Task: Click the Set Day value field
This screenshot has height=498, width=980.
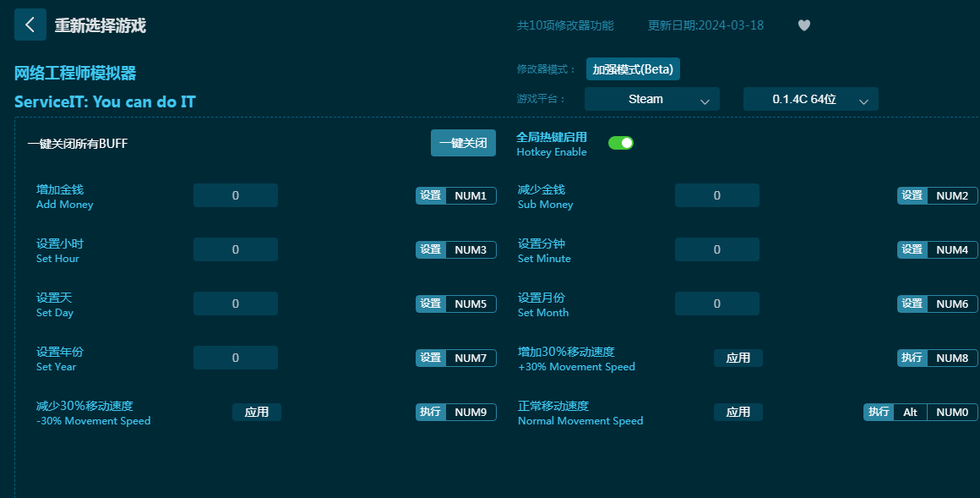Action: (236, 304)
